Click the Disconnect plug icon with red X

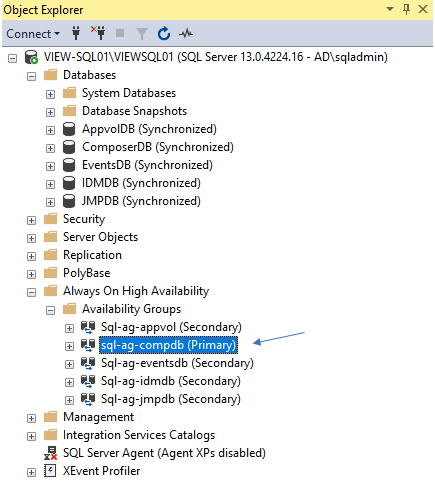(x=98, y=33)
